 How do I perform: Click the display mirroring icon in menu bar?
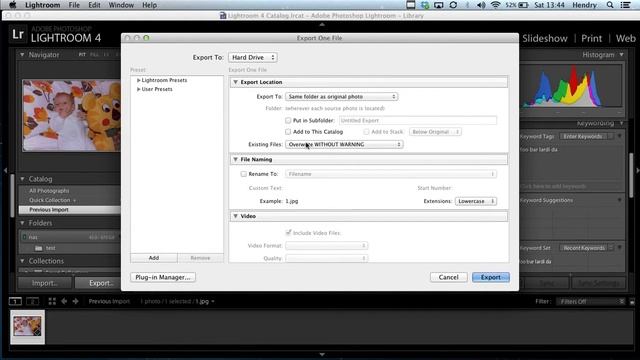pyautogui.click(x=439, y=5)
